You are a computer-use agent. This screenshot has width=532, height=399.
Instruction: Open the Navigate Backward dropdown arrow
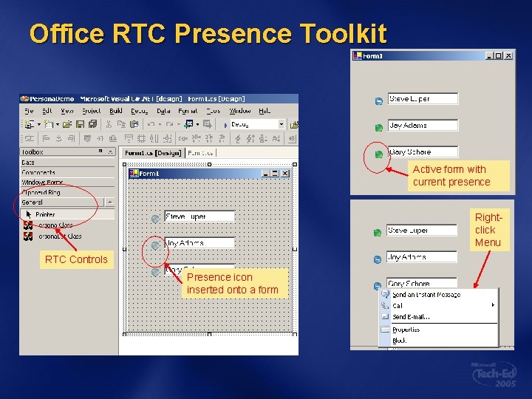(x=197, y=125)
